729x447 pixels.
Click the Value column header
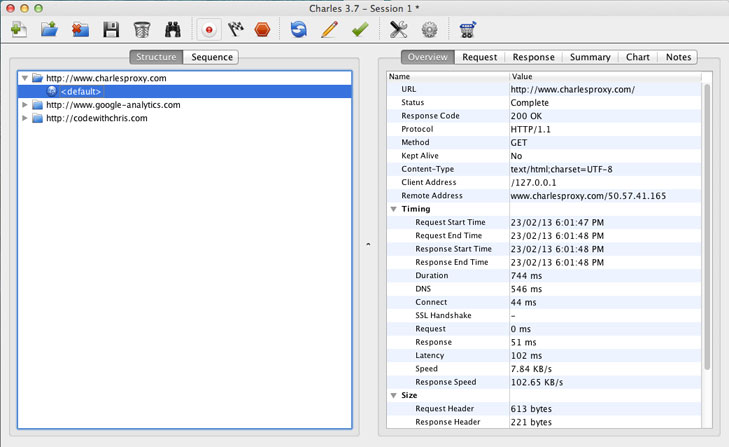[x=605, y=76]
